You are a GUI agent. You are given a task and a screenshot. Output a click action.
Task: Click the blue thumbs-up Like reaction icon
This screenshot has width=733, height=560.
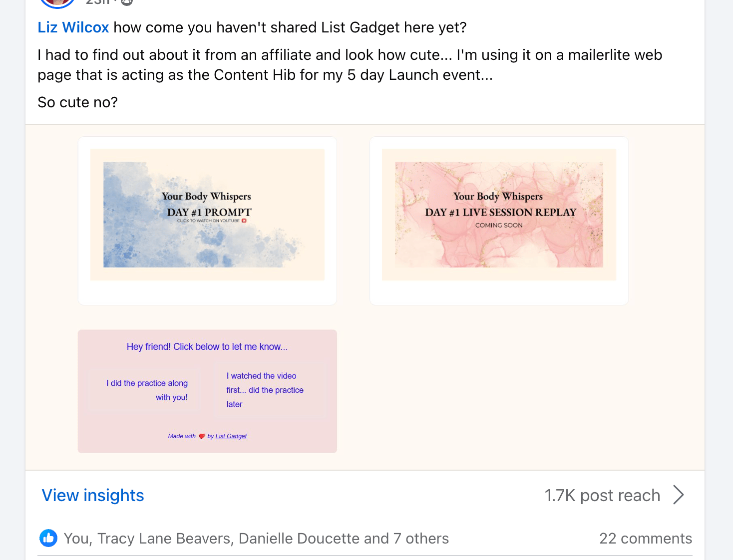tap(48, 538)
